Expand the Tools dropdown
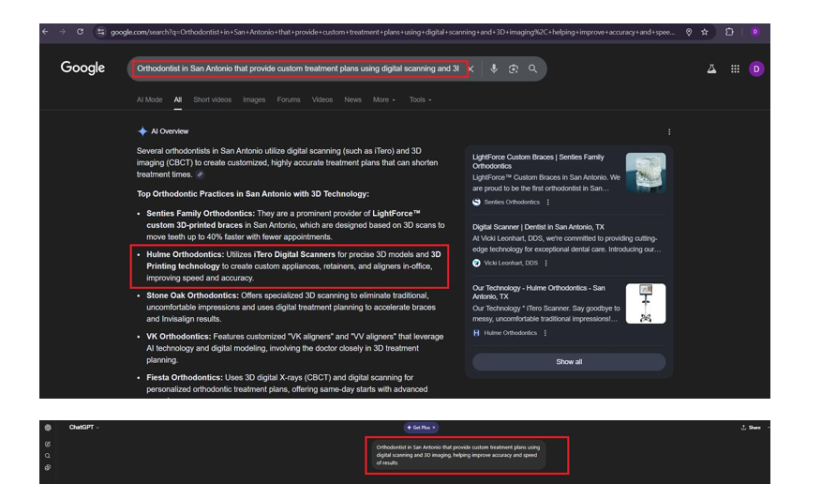The image size is (836, 484). (x=420, y=100)
